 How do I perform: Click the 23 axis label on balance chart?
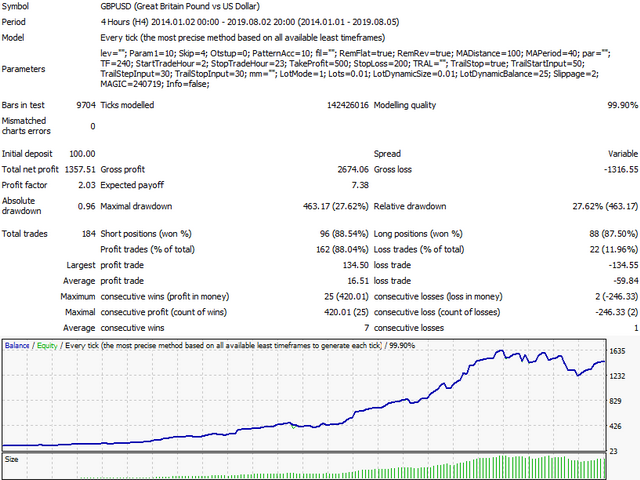point(613,451)
